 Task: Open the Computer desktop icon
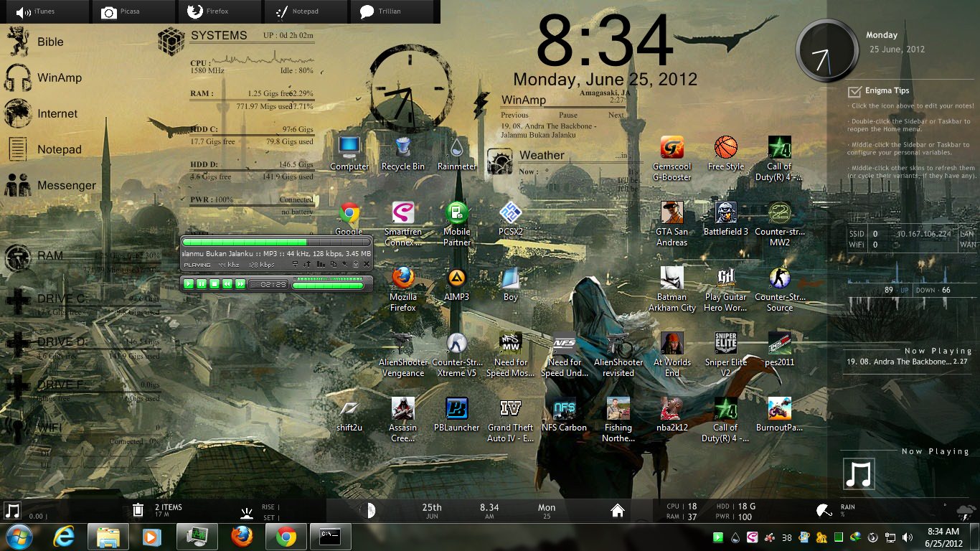click(349, 153)
